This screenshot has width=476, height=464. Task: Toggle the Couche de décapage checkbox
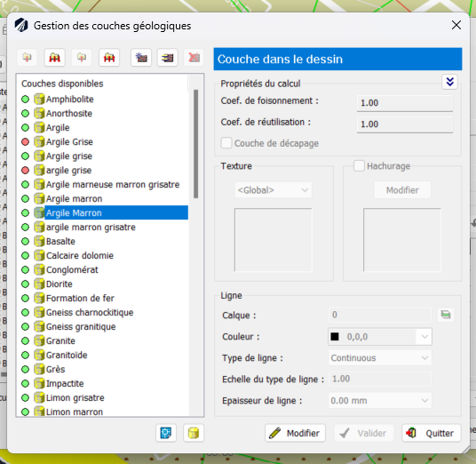point(226,143)
